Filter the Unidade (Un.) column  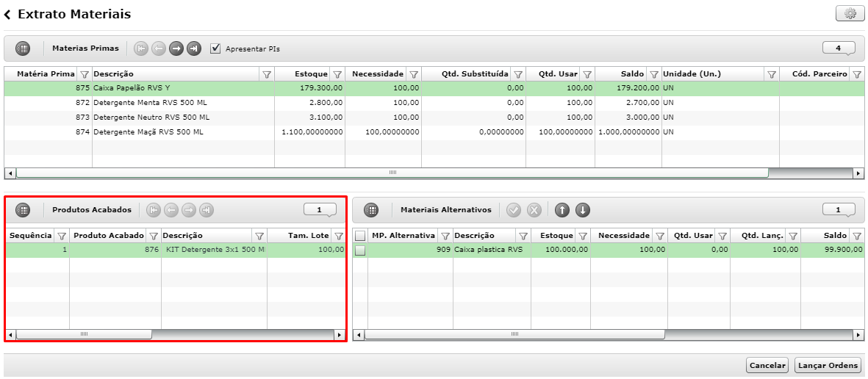pyautogui.click(x=771, y=74)
